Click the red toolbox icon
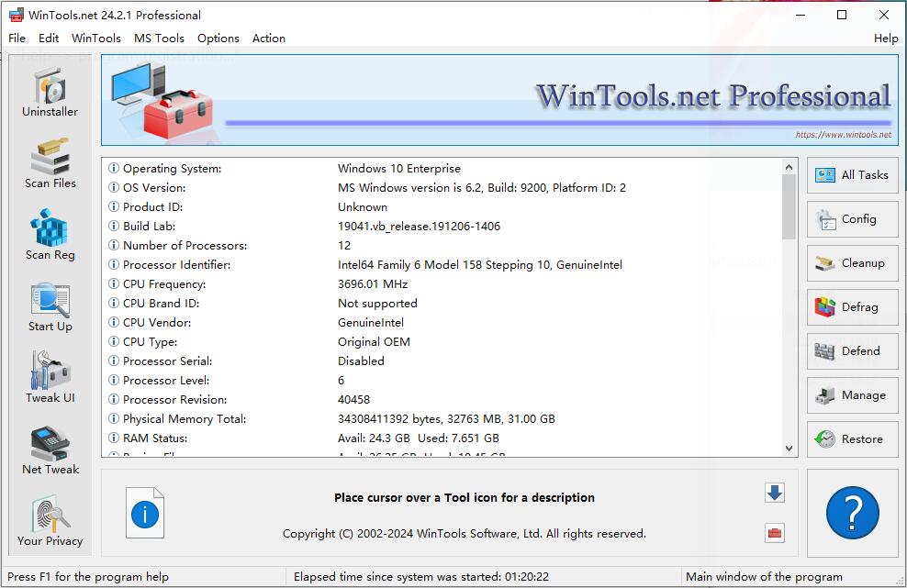Screen dimensions: 907x588 coord(774,533)
